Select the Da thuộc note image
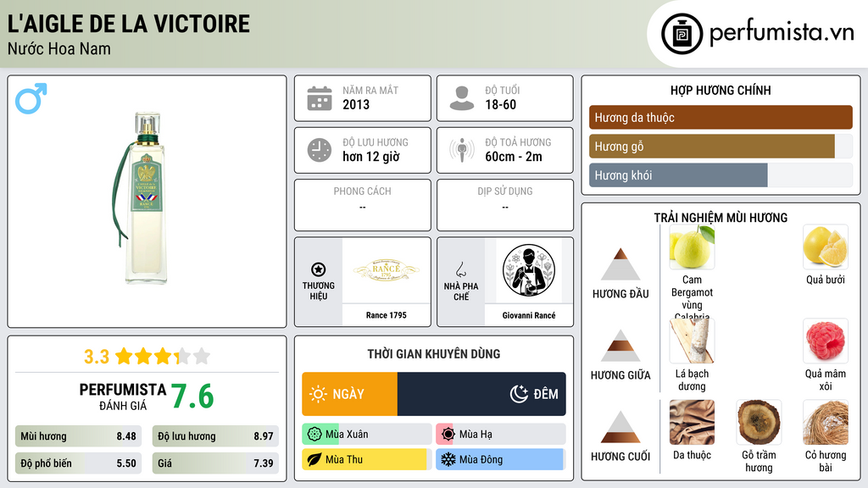 692,423
